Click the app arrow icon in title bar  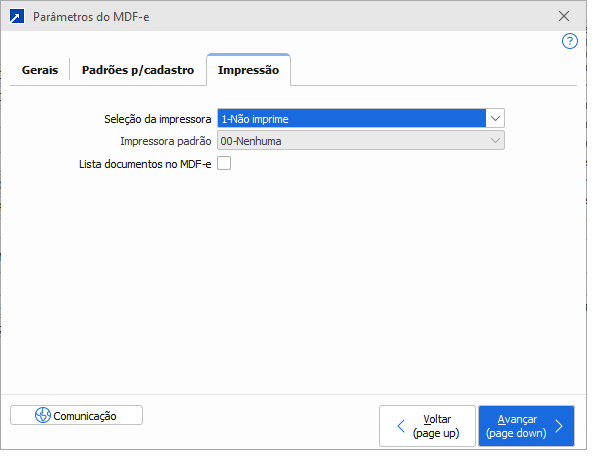(17, 17)
